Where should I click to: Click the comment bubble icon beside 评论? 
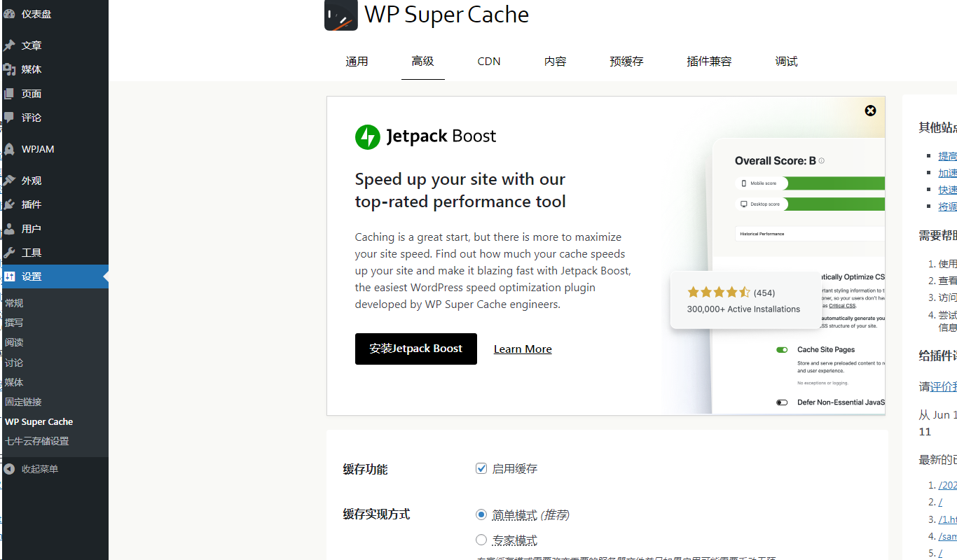[9, 118]
